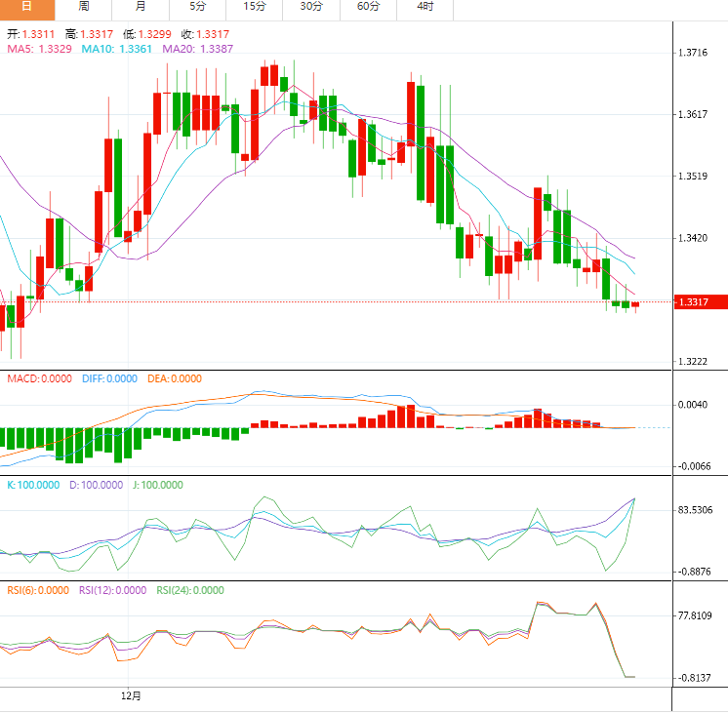Click the DEA:0.0000 label

pos(175,378)
